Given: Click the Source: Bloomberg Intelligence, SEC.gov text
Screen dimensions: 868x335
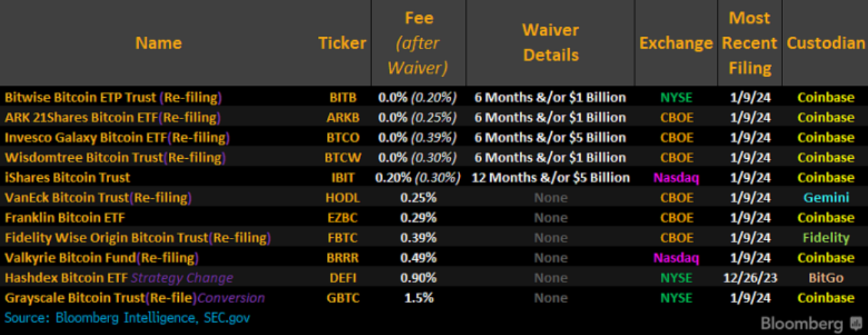Looking at the screenshot, I should [127, 317].
